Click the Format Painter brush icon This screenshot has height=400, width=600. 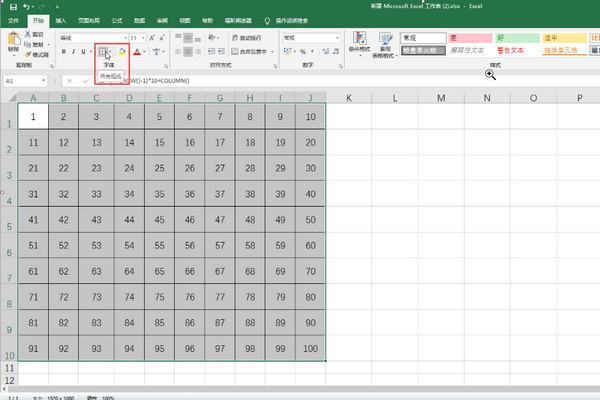28,55
